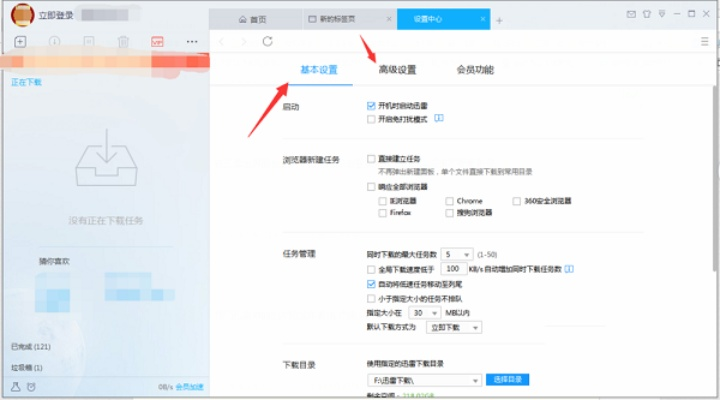Open default download mode dropdown 立即下载

coord(454,327)
